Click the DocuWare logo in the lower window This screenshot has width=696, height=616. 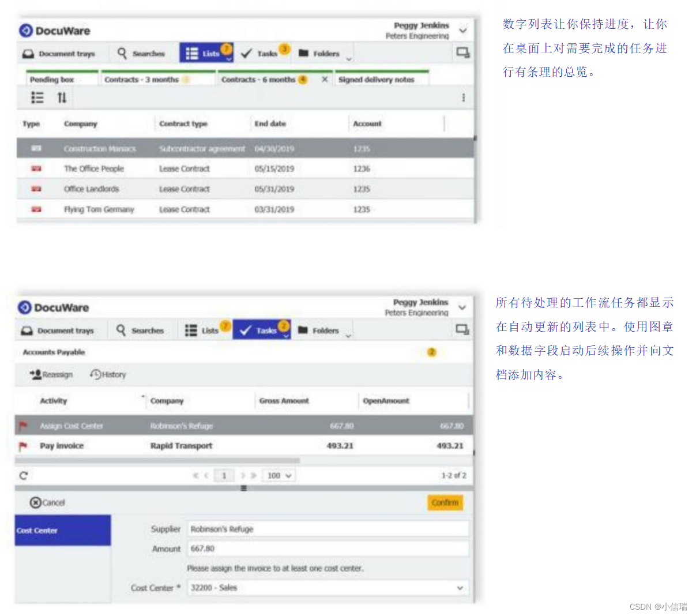(x=53, y=307)
